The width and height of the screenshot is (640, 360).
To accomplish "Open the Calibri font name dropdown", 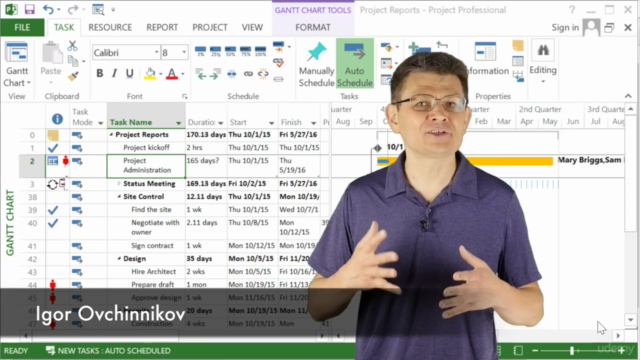I will [156, 52].
